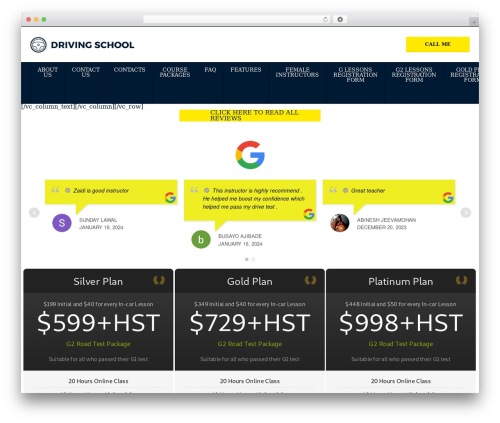
Task: Click G2 Road Test Package under Gold Plan
Action: click(x=250, y=344)
